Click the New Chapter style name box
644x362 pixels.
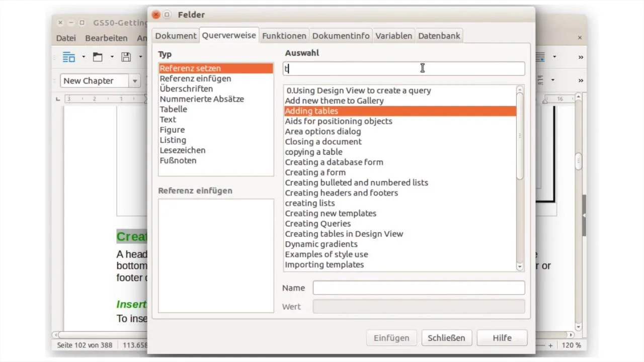pyautogui.click(x=95, y=81)
